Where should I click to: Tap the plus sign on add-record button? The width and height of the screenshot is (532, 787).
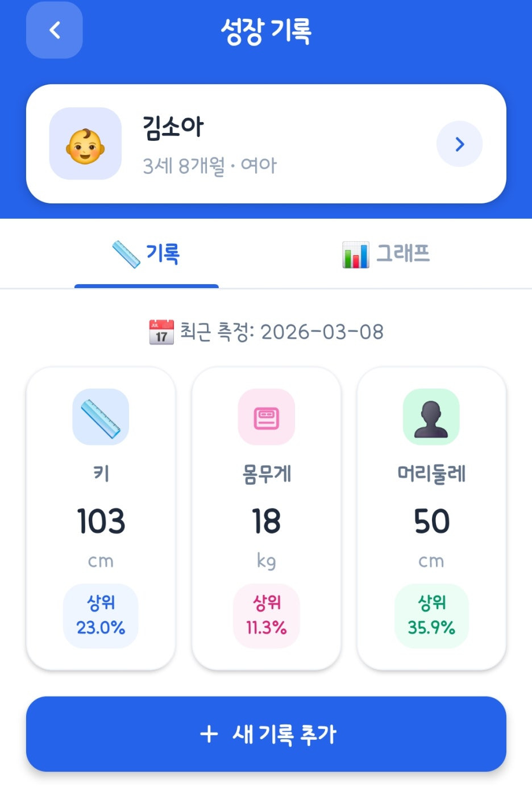point(209,734)
